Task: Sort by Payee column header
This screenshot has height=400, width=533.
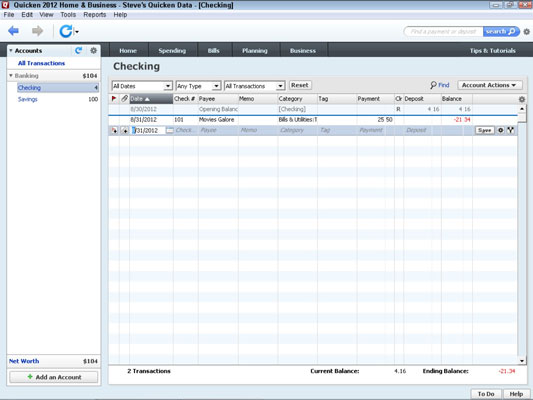Action: click(x=218, y=99)
